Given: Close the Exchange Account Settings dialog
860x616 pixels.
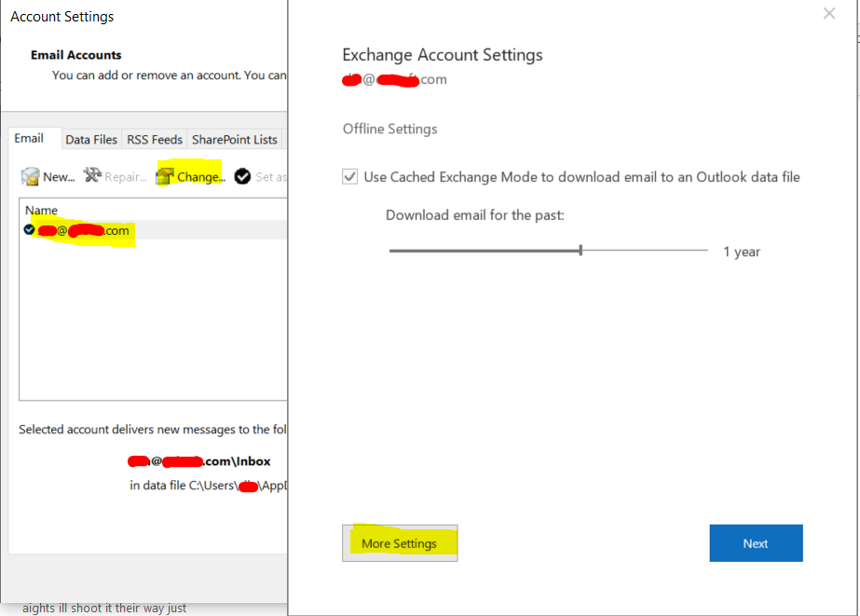Looking at the screenshot, I should 829,13.
